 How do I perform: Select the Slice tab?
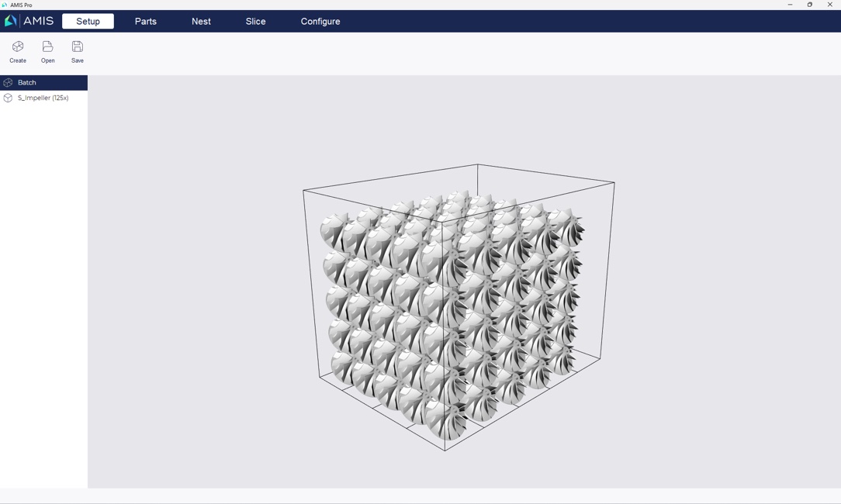coord(255,21)
